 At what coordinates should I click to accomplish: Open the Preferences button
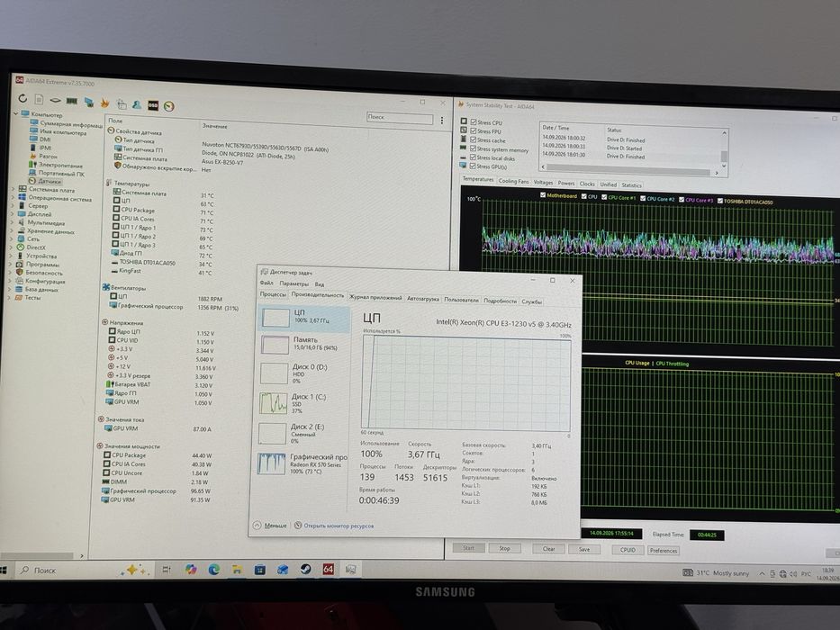pos(664,550)
